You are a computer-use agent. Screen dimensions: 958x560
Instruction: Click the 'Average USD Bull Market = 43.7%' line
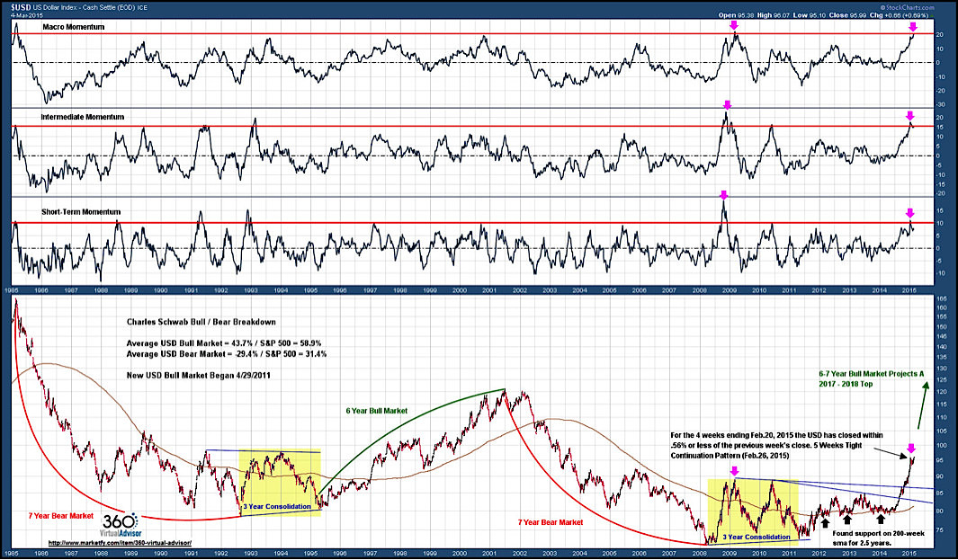tap(224, 343)
